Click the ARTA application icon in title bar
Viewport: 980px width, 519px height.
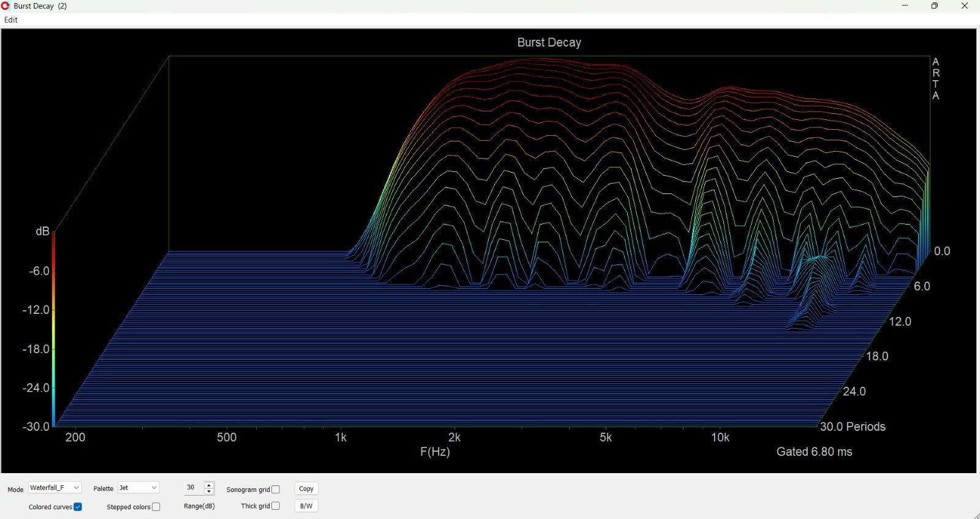click(x=6, y=6)
